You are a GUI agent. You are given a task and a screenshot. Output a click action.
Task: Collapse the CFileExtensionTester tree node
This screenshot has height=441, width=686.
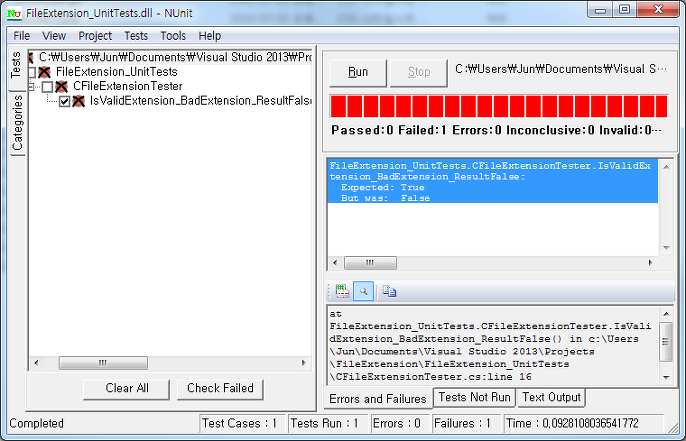31,87
